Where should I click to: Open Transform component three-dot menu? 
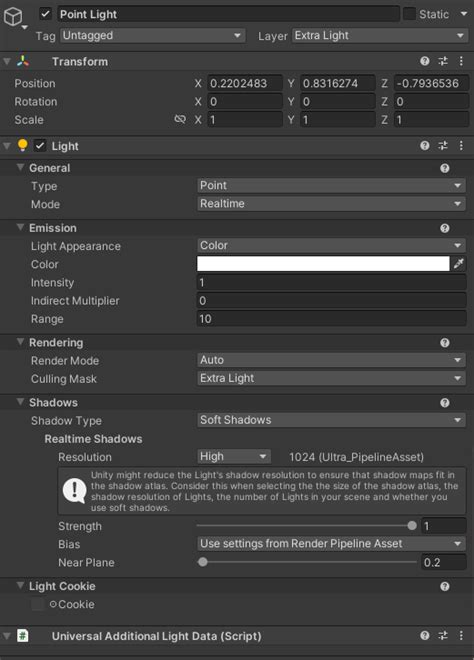coord(461,61)
